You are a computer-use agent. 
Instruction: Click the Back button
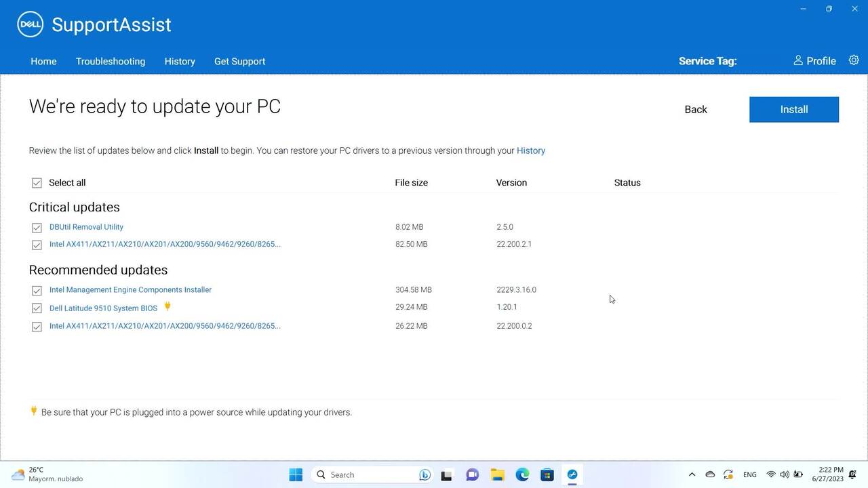click(x=696, y=109)
